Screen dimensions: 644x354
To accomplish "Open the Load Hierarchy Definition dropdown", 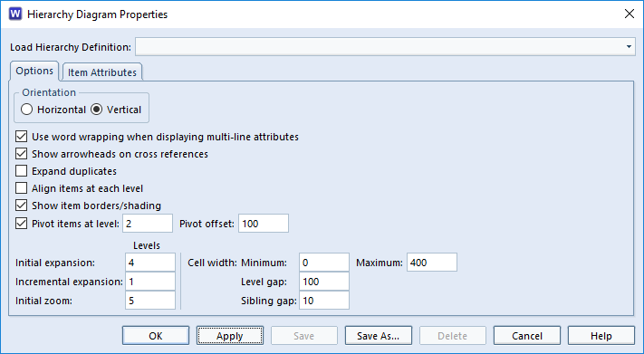I will tap(629, 47).
